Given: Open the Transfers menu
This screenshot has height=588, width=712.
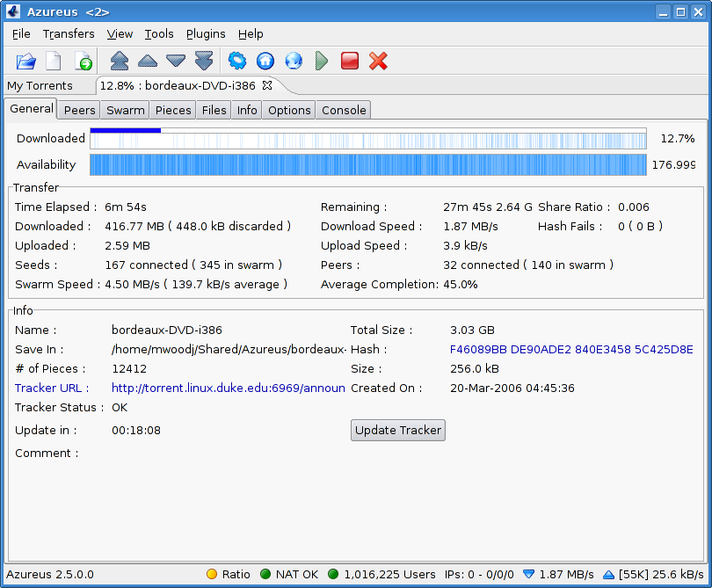Looking at the screenshot, I should point(69,33).
